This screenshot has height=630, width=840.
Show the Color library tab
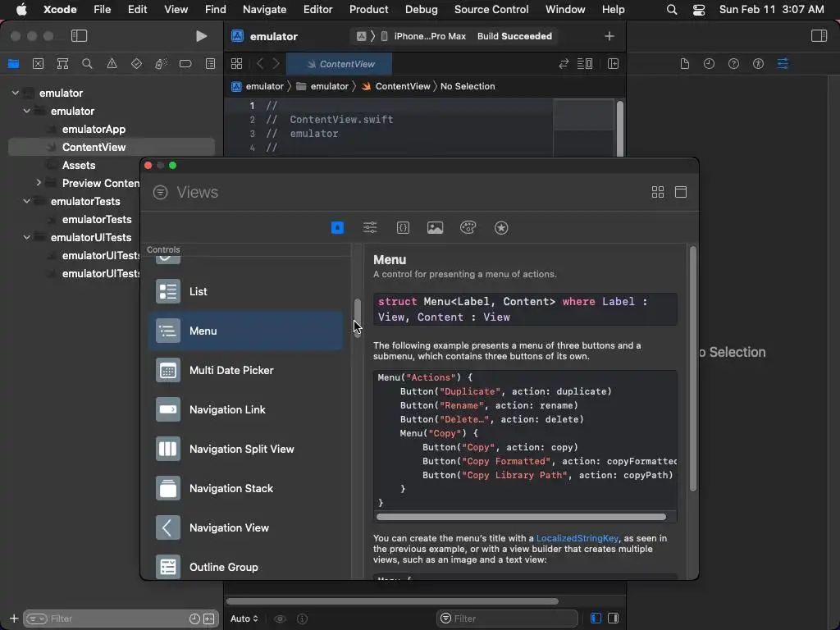pos(468,228)
